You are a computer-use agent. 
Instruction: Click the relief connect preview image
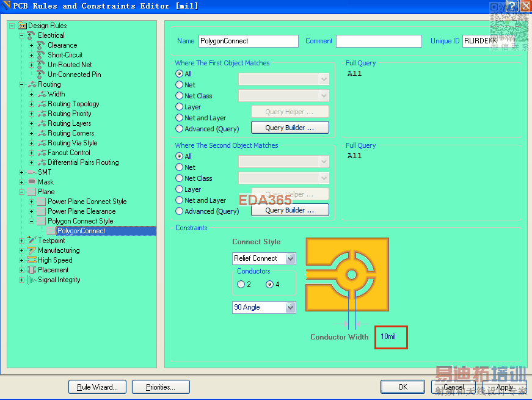click(347, 274)
